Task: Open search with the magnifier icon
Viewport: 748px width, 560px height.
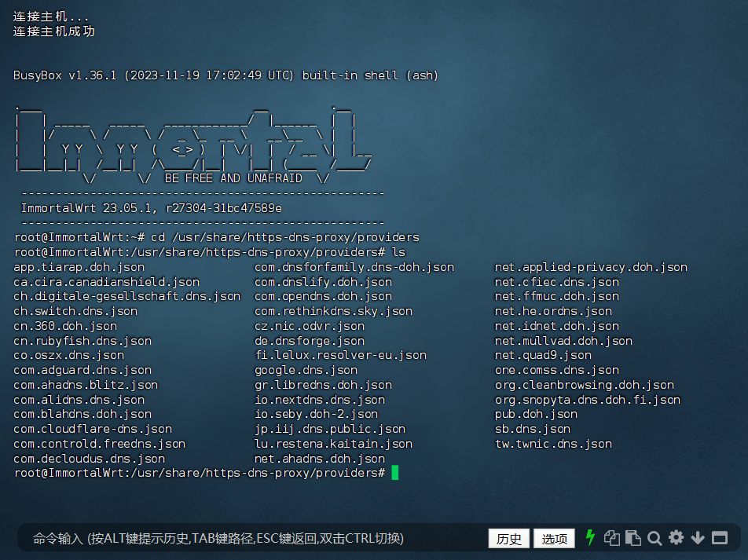Action: point(654,538)
